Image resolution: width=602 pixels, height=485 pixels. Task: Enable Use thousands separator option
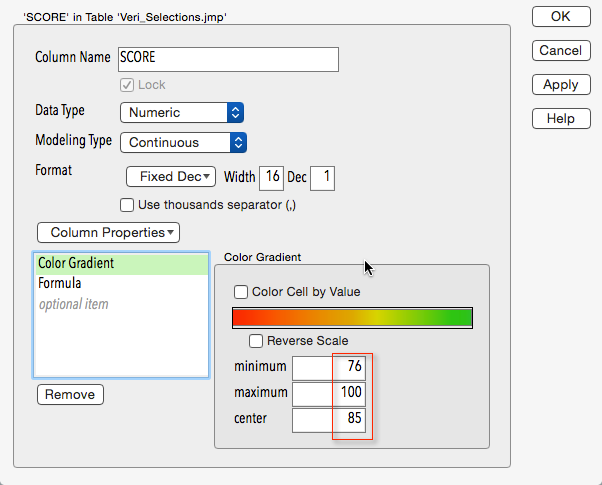coord(127,205)
